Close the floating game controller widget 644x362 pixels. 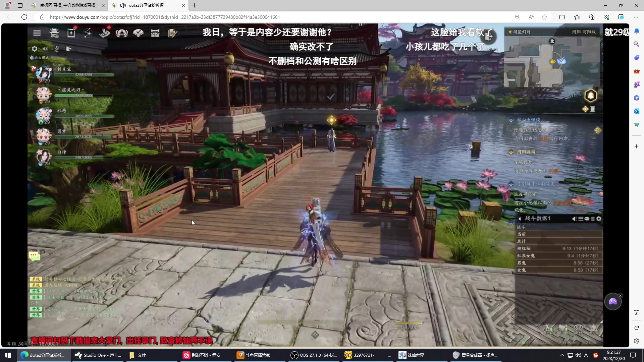point(620,296)
